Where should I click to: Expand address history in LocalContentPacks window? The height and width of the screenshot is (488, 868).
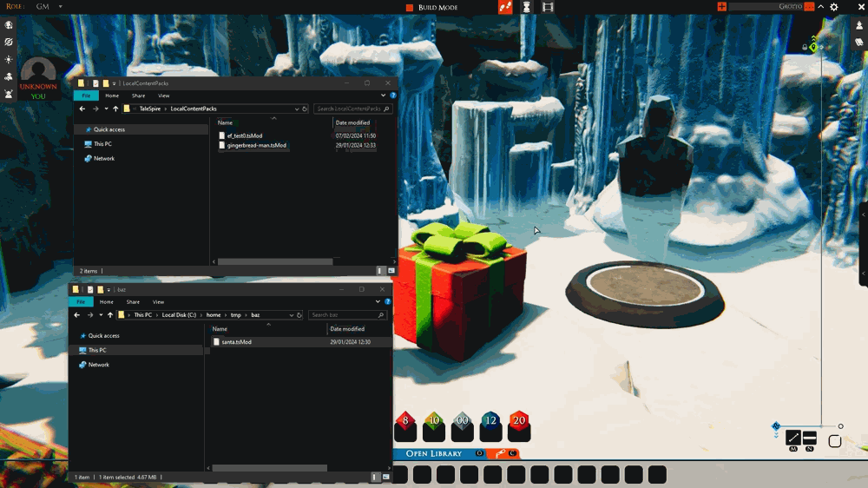point(297,109)
